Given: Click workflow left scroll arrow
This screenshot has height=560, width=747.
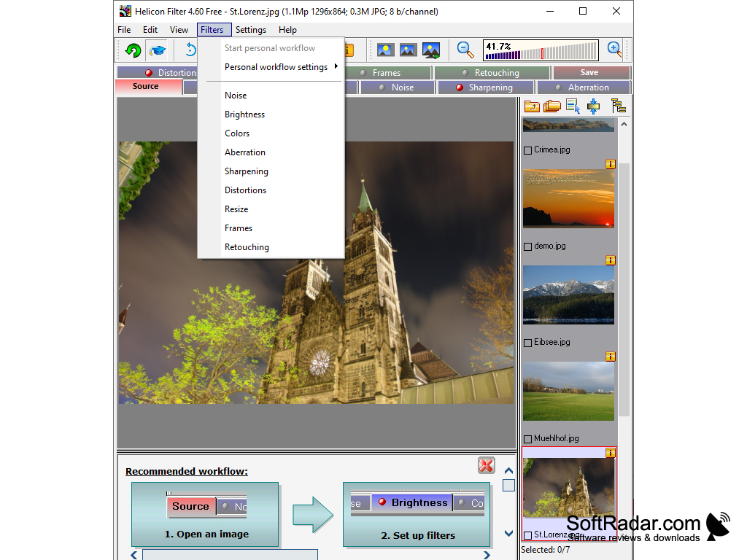Looking at the screenshot, I should coord(134,555).
